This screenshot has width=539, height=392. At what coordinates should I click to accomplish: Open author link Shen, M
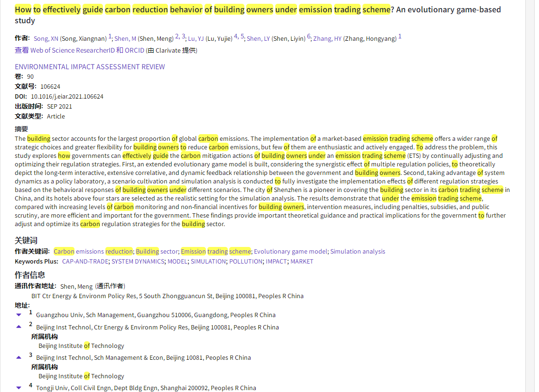pos(125,39)
